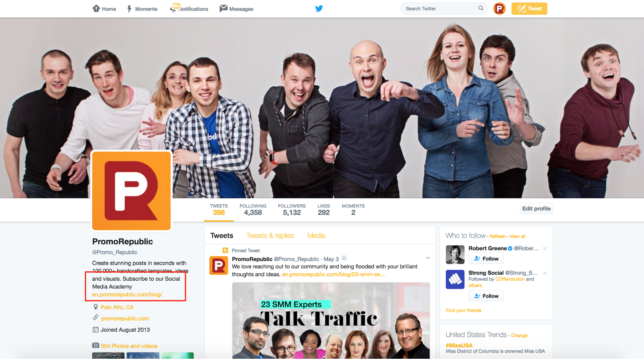The width and height of the screenshot is (644, 359).
Task: Open the Following 4,358 list
Action: tap(253, 210)
